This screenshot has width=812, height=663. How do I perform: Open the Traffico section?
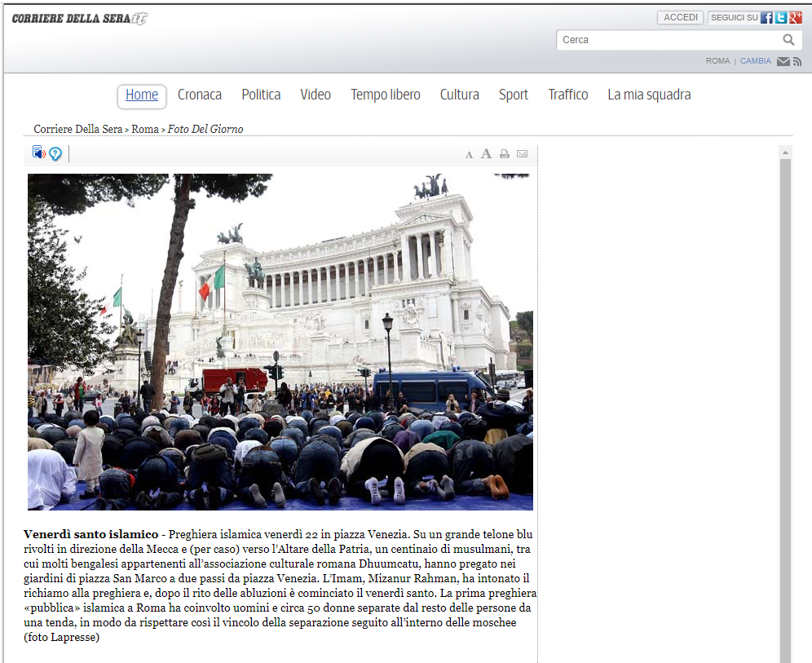(568, 95)
